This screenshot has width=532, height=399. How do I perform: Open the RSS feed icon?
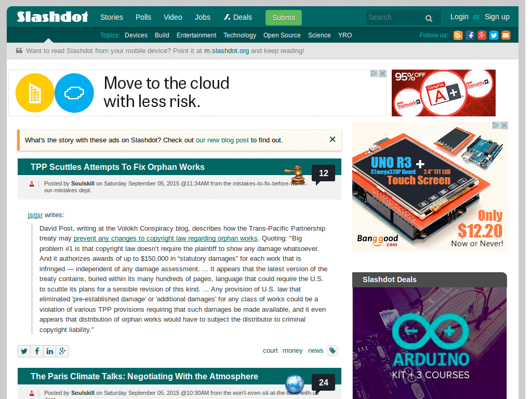pyautogui.click(x=458, y=35)
